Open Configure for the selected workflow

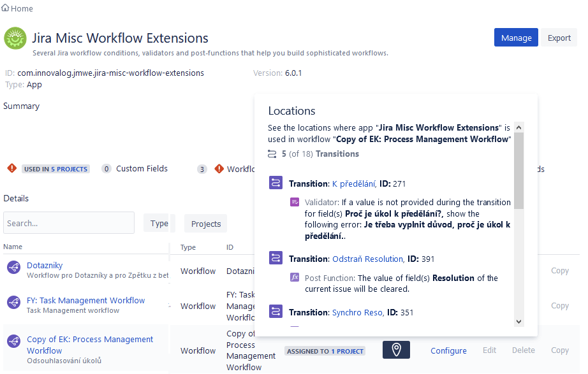(448, 350)
